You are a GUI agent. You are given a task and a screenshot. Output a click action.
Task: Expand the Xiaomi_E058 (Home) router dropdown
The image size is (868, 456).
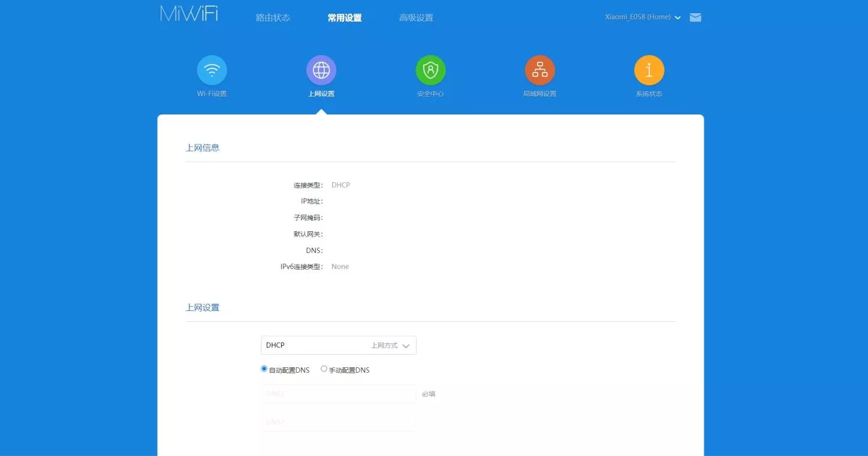[643, 17]
